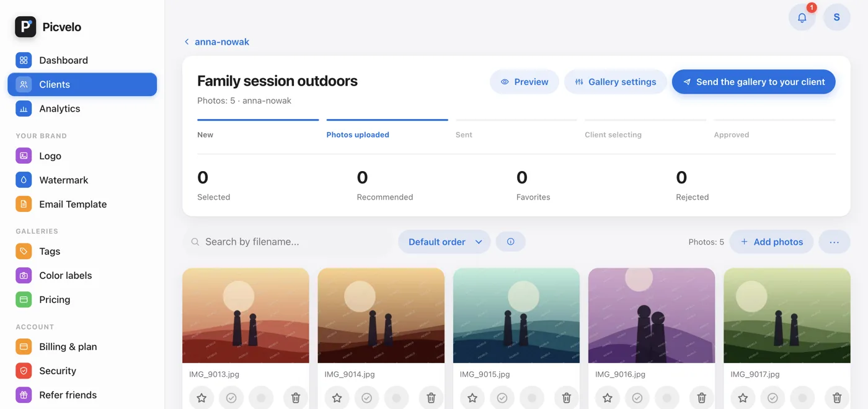Open the Dashboard page
This screenshot has height=409, width=868.
click(82, 60)
